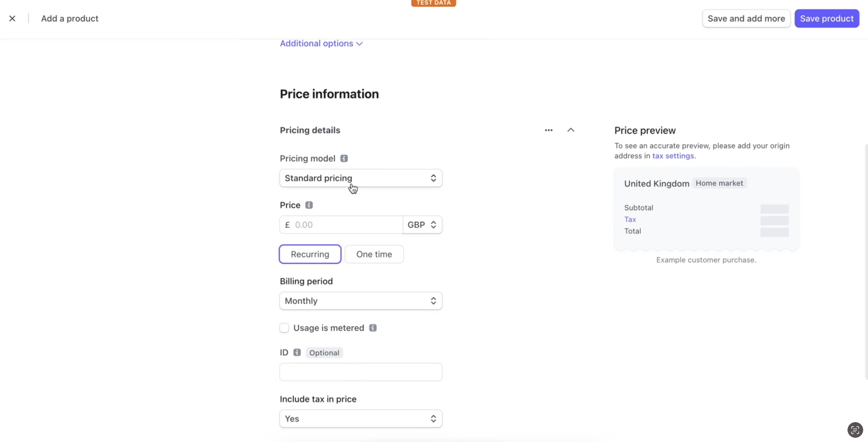Viewport: 868px width, 442px height.
Task: Click the Save product button
Action: 826,18
